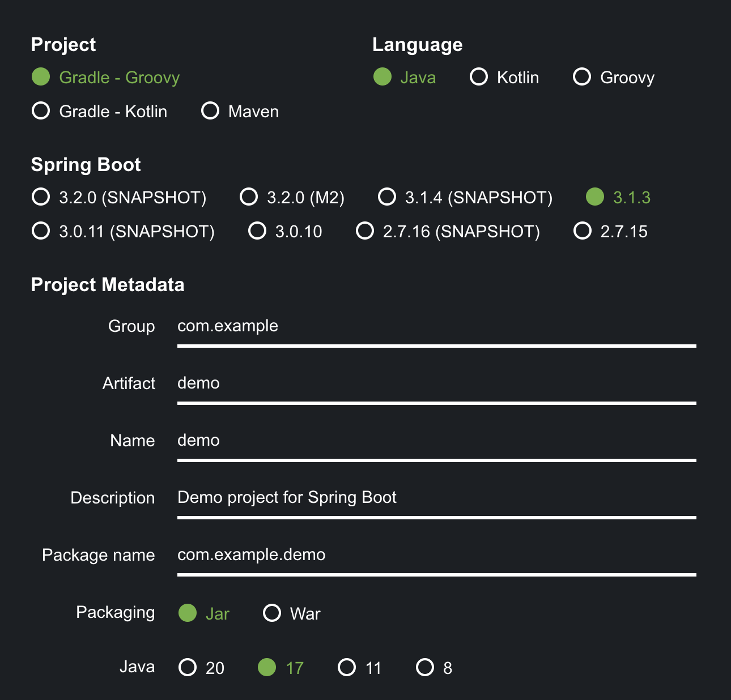Click the Spring Boot section heading
Viewport: 731px width, 700px height.
coord(86,165)
